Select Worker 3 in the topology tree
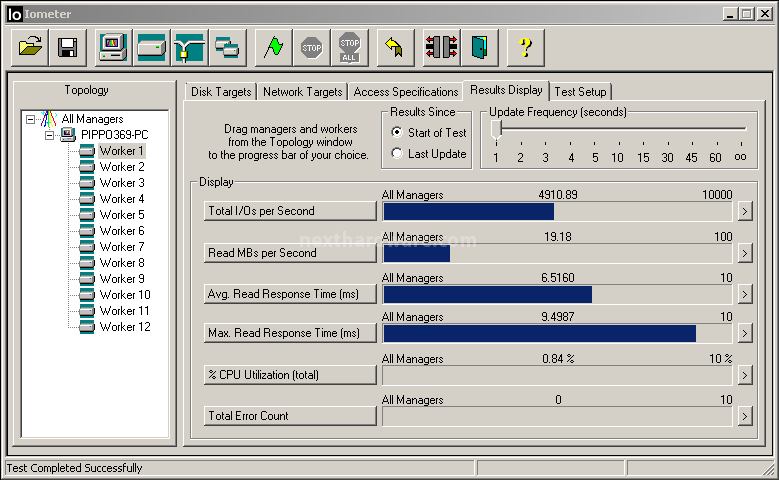This screenshot has height=480, width=779. pos(122,183)
